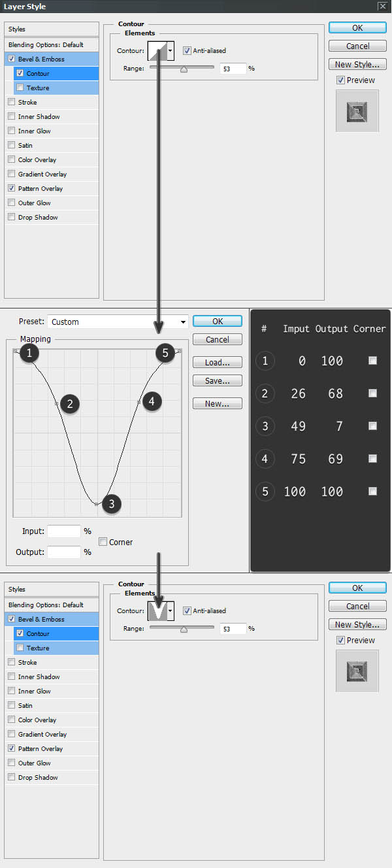
Task: Click the top New Style... button
Action: [x=357, y=65]
